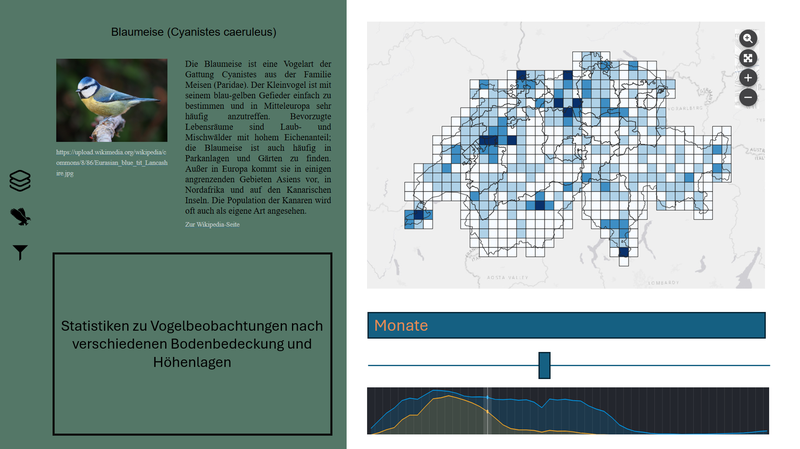Zoom in on the map with plus
Screen dimensions: 800x449
(x=748, y=78)
